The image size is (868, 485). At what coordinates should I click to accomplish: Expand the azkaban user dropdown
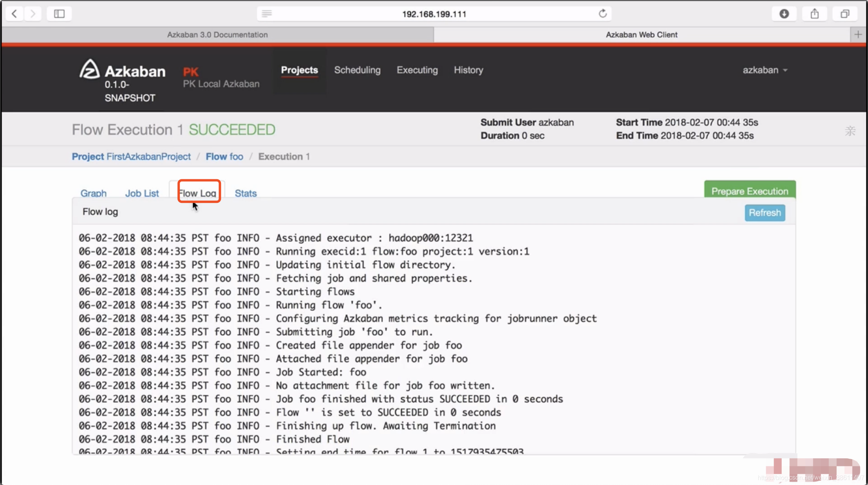(x=765, y=70)
